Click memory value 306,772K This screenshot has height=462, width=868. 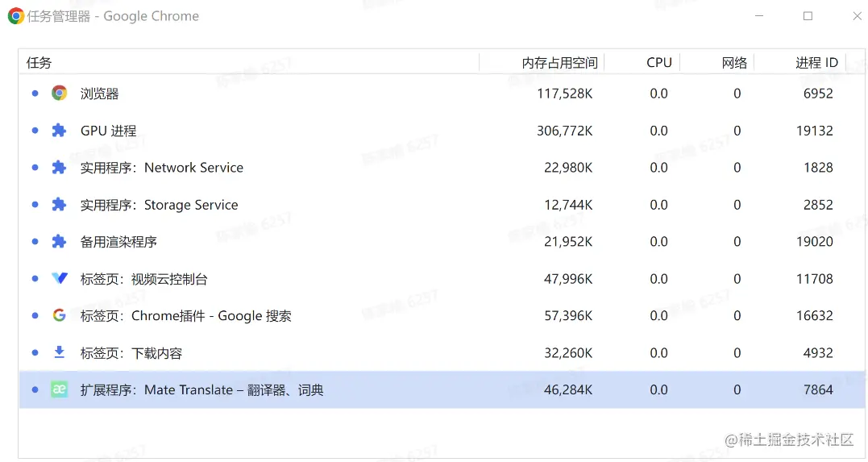tap(565, 131)
